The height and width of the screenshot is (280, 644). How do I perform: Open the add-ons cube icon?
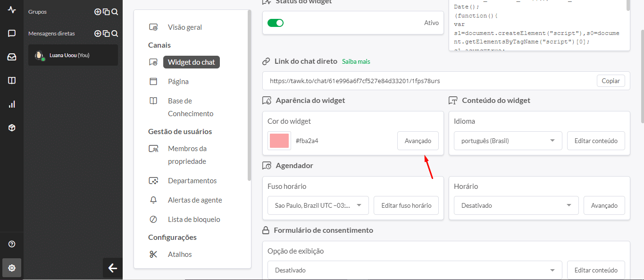[12, 128]
